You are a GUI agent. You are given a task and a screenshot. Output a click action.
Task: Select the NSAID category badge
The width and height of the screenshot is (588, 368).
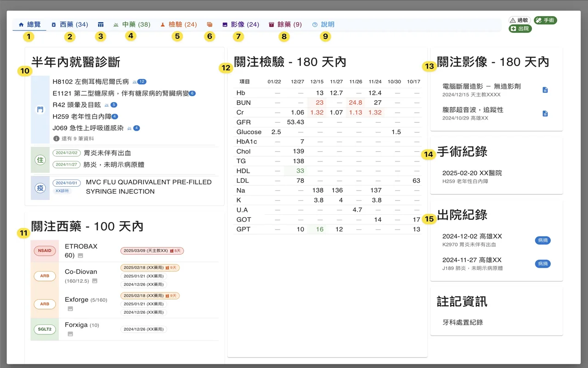(45, 251)
